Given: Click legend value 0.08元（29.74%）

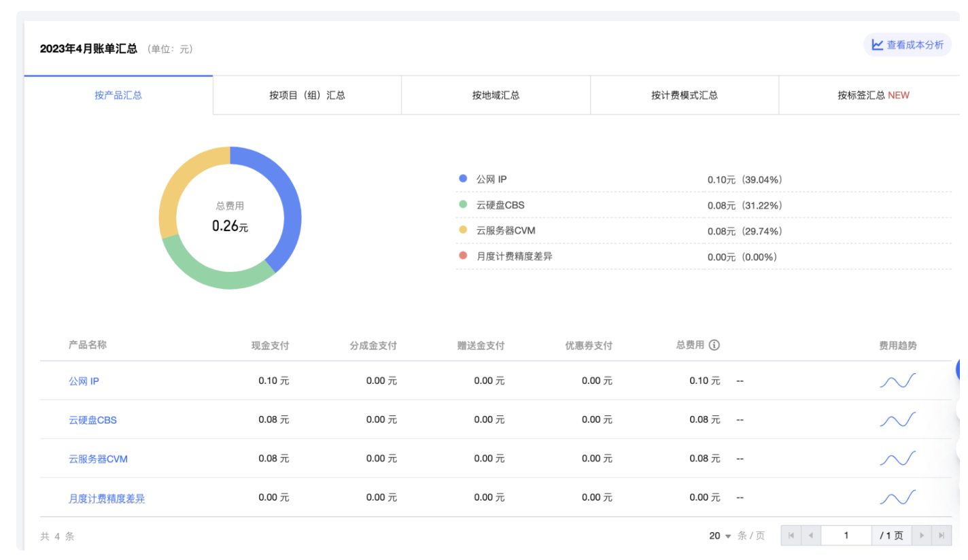Looking at the screenshot, I should point(745,231).
